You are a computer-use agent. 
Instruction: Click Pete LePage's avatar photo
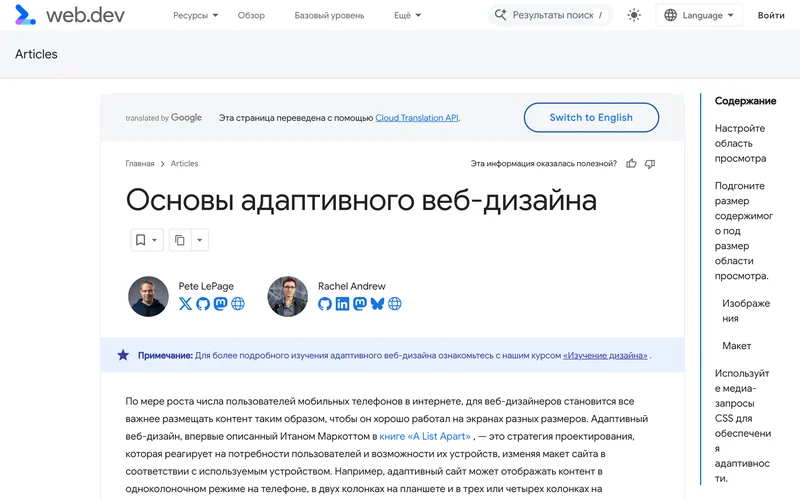click(148, 296)
